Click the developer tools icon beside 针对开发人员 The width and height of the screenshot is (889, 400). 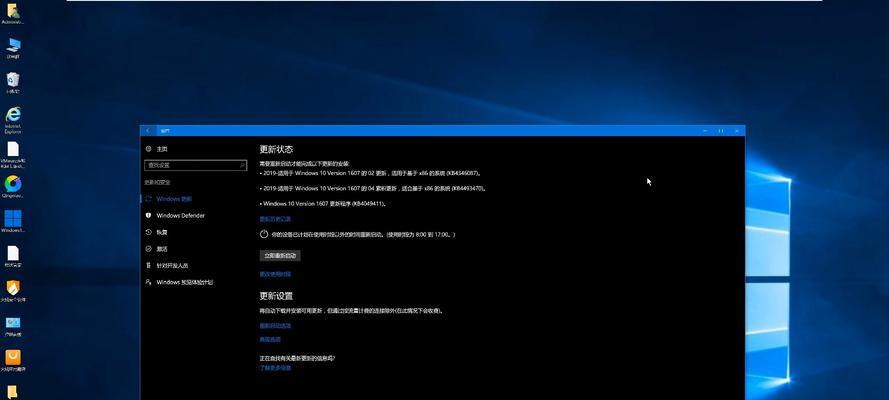(x=149, y=265)
